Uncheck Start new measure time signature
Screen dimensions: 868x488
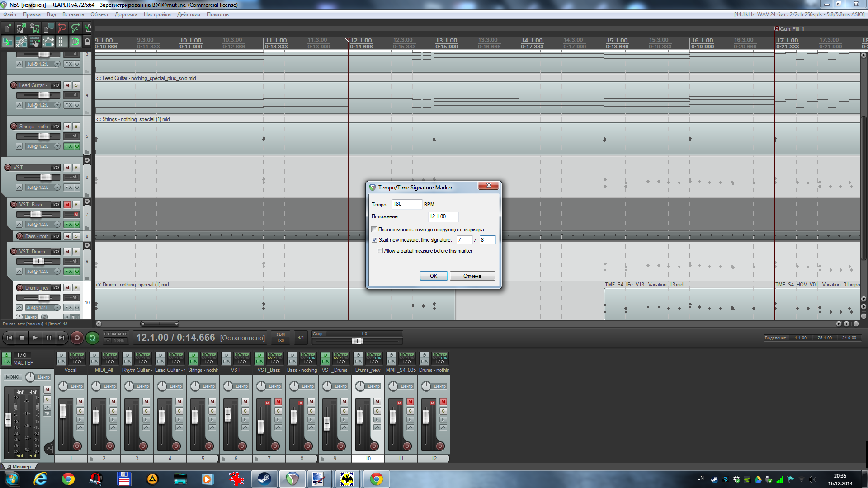point(374,240)
